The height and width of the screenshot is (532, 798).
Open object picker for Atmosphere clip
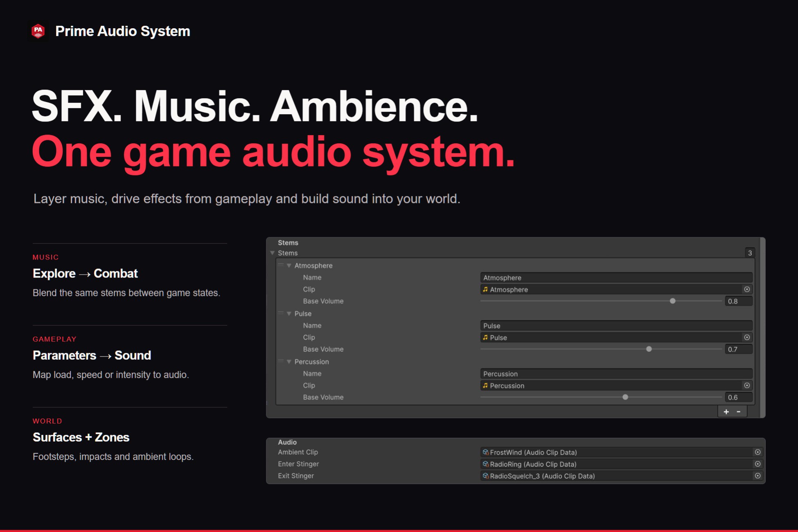747,289
